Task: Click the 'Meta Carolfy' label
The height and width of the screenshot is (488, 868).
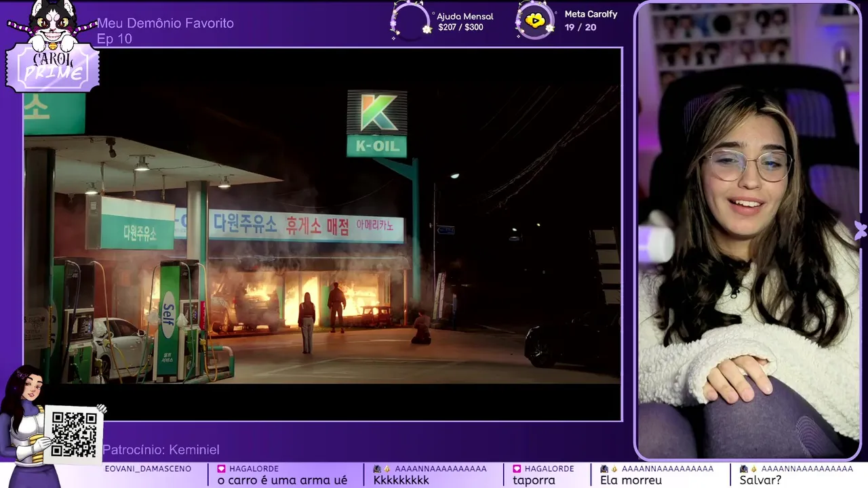Action: click(591, 14)
